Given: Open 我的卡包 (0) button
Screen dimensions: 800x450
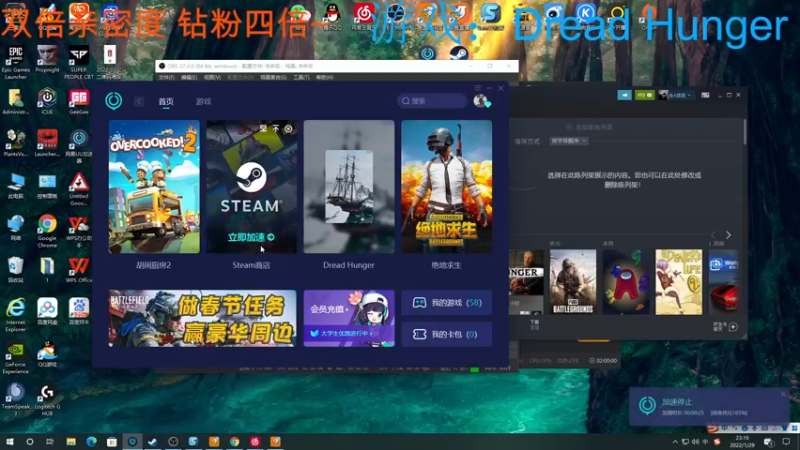Looking at the screenshot, I should [446, 334].
